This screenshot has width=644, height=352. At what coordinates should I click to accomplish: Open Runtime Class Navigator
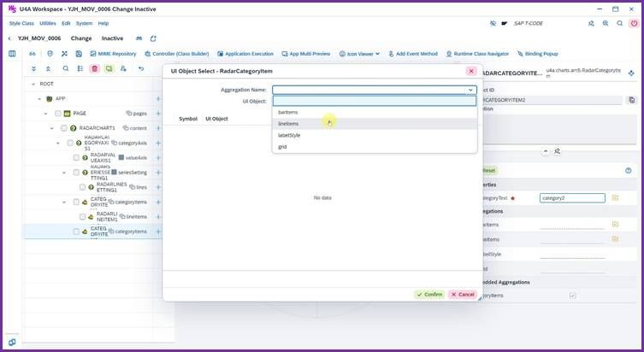pyautogui.click(x=477, y=54)
